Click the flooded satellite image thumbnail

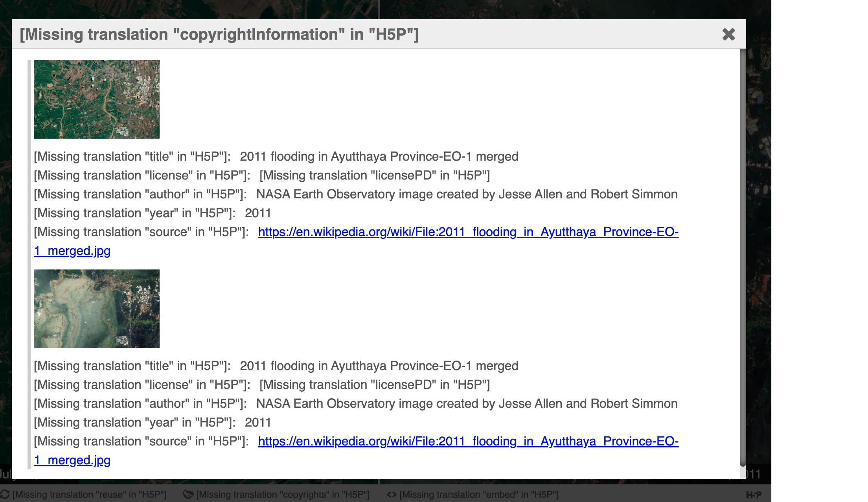coord(97,309)
